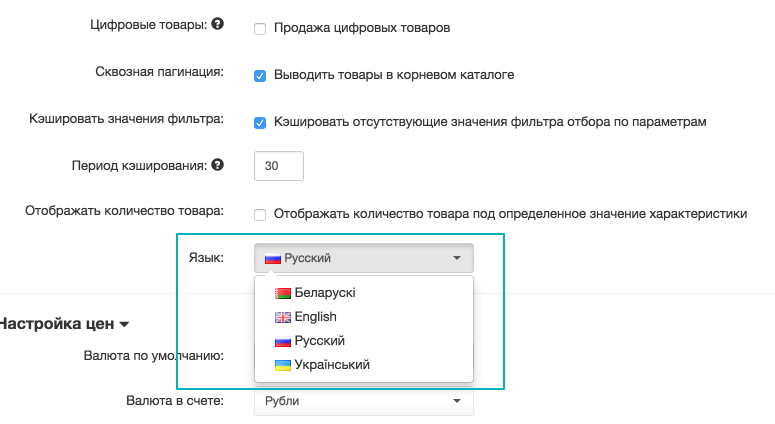Click the Рубли currency select box
The width and height of the screenshot is (775, 424).
click(x=364, y=401)
